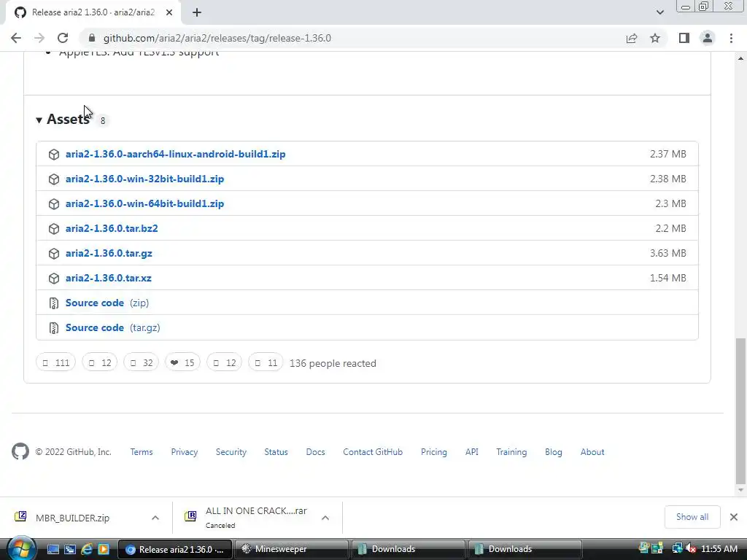Click the page vertical scrollbar thumb
The width and height of the screenshot is (747, 560).
(x=740, y=411)
